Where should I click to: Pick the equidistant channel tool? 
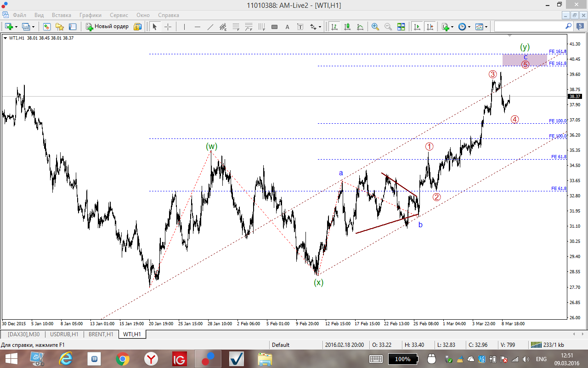[223, 27]
